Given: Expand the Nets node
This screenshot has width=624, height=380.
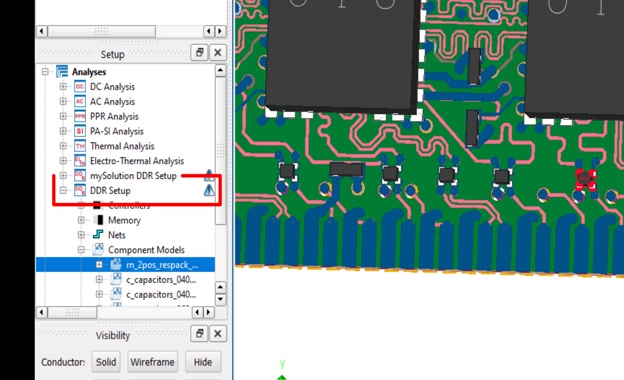Looking at the screenshot, I should (81, 235).
